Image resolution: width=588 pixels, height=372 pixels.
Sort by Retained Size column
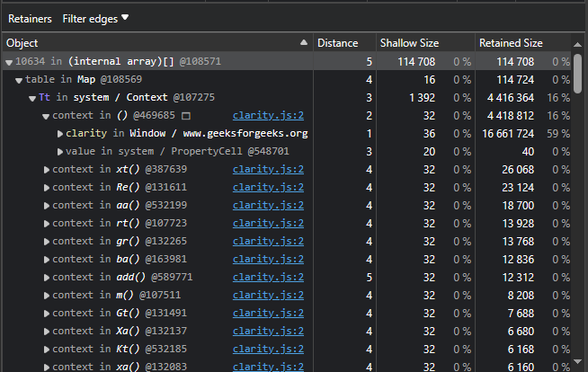511,43
